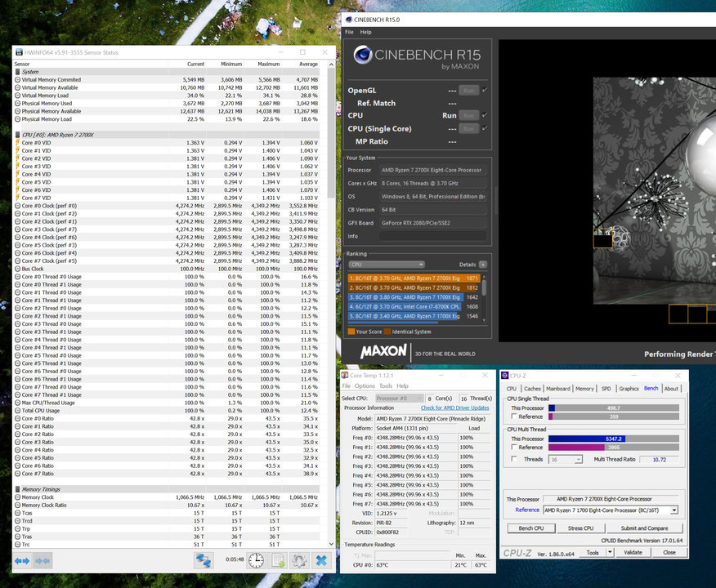Click sensor icon beside Virtual Memory Commited

click(x=18, y=79)
